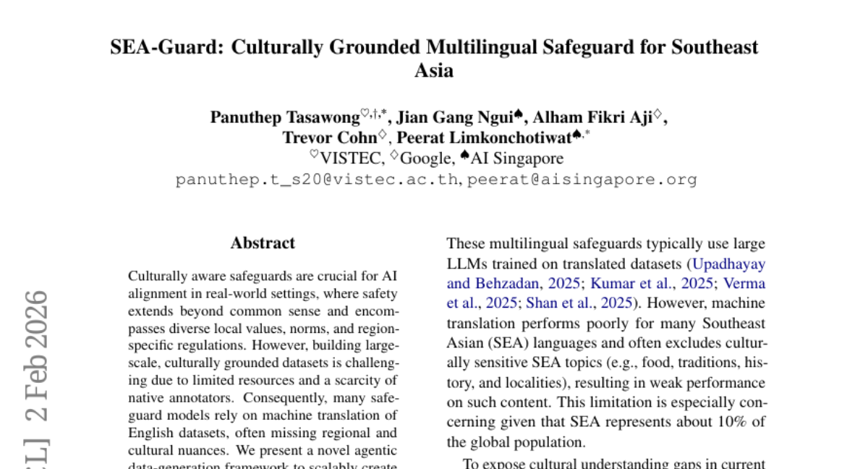The width and height of the screenshot is (868, 469).
Task: Click the Verma citation link
Action: (x=744, y=283)
